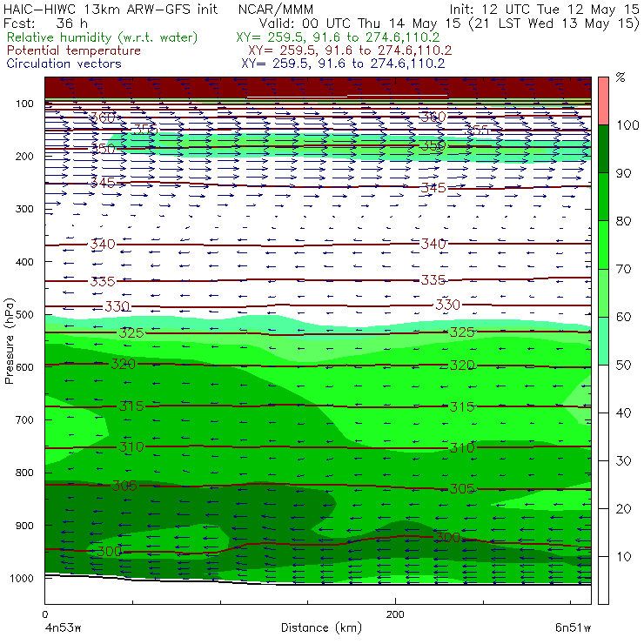
Task: Click the 80-90% green colorbar swatch
Action: click(603, 197)
